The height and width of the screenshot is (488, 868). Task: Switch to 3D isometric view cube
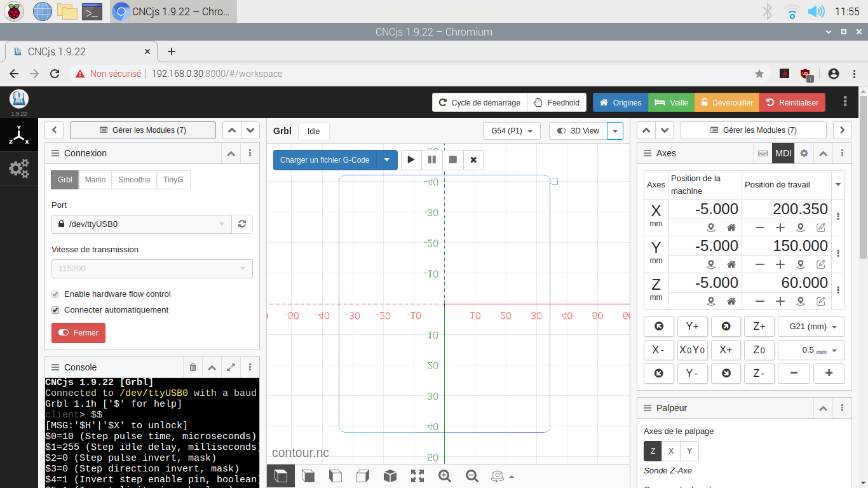pyautogui.click(x=390, y=476)
